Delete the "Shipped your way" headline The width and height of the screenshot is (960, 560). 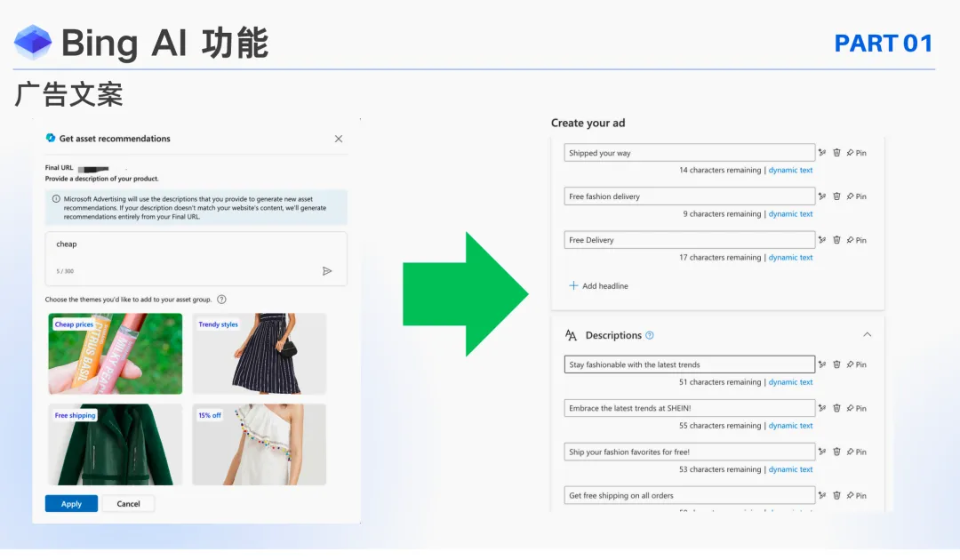[x=836, y=152]
